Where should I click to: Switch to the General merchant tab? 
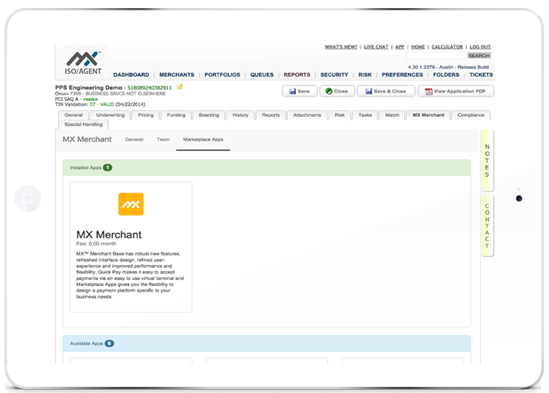[74, 115]
